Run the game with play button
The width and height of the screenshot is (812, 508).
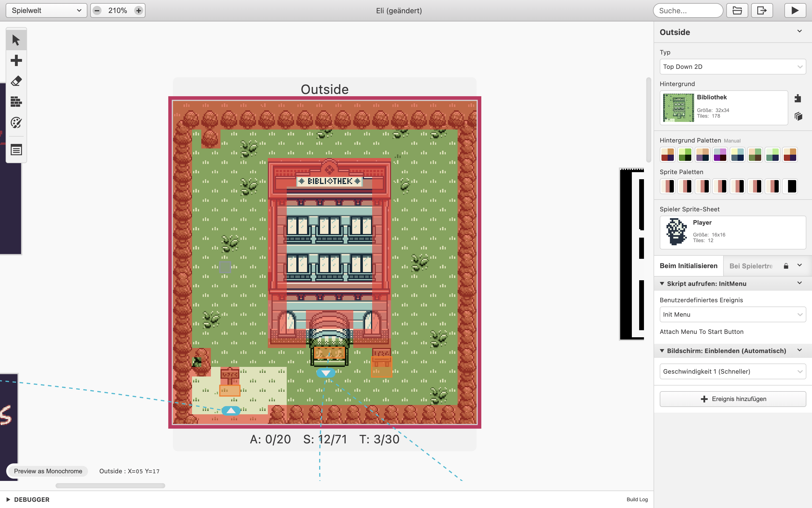(x=795, y=10)
